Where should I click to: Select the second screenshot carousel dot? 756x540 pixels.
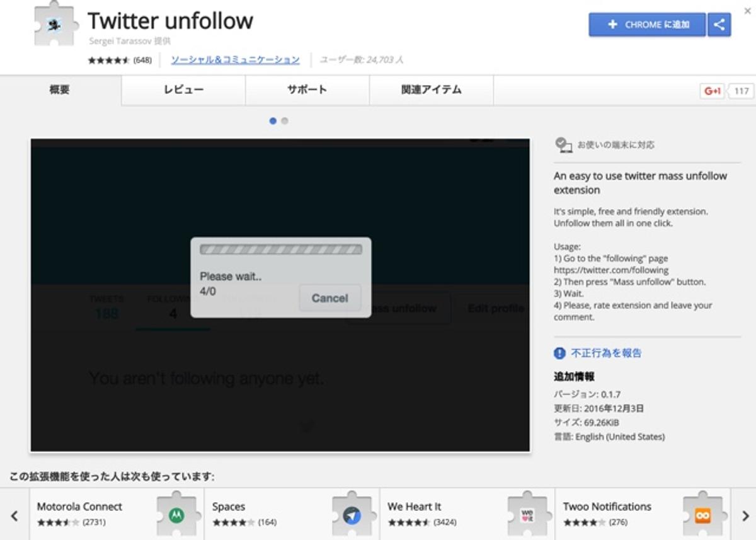click(x=285, y=121)
